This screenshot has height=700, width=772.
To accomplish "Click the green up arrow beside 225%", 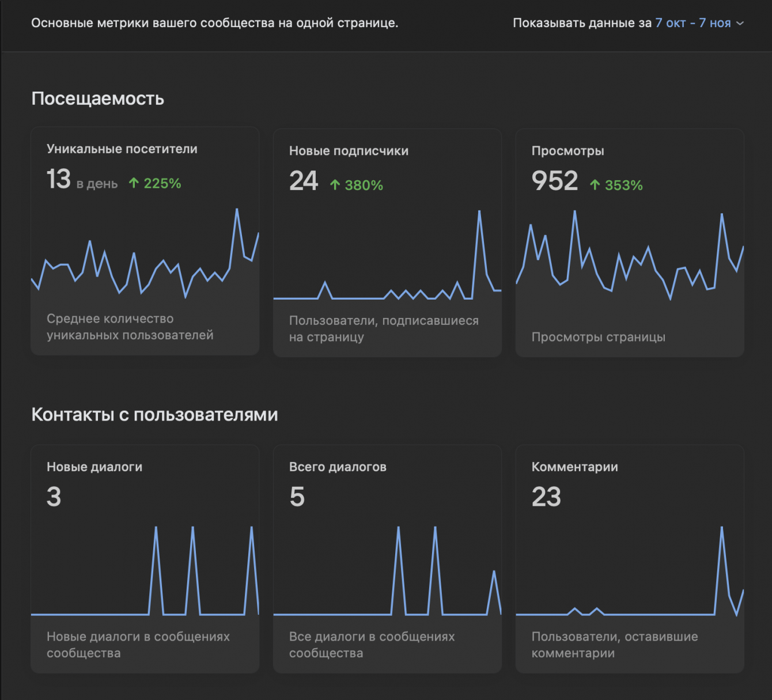I will pos(134,183).
